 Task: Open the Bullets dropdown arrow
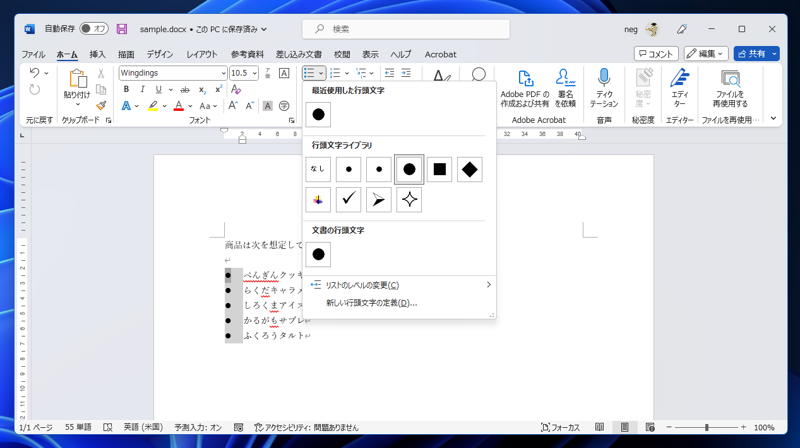click(x=321, y=73)
